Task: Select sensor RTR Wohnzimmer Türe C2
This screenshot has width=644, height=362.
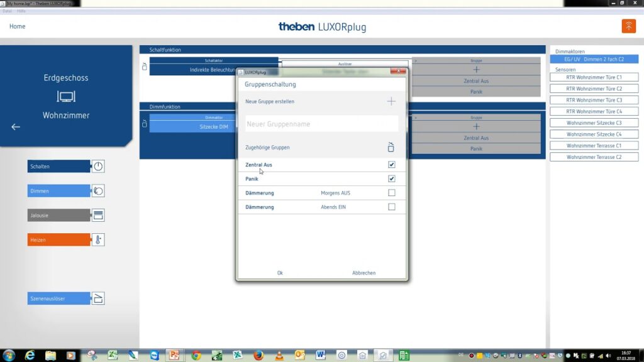Action: pyautogui.click(x=594, y=89)
